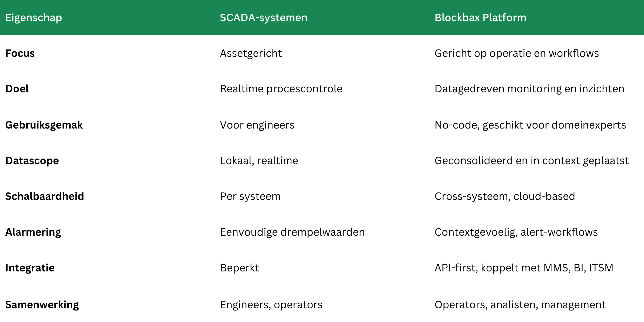644x322 pixels.
Task: Select the 'Operators, analisten, management' cell
Action: [520, 304]
